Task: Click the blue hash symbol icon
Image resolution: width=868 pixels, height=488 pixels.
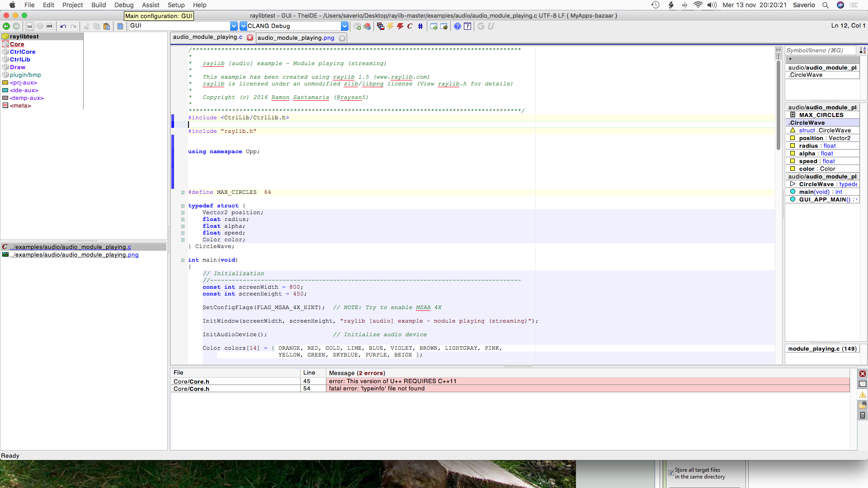Action: (x=420, y=26)
